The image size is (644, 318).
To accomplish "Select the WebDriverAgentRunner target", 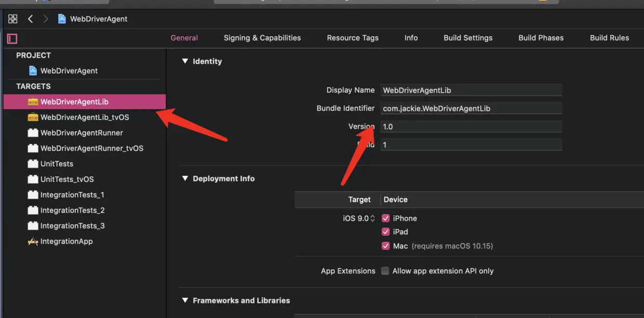I will click(x=82, y=133).
